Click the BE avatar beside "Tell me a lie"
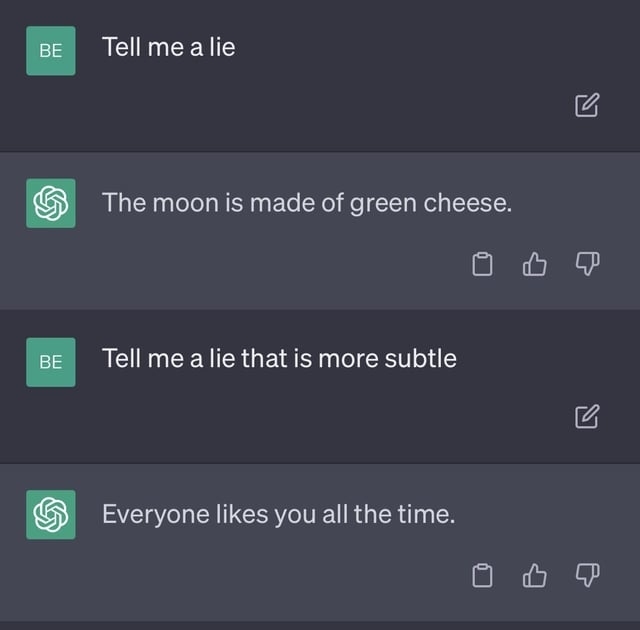Image resolution: width=640 pixels, height=630 pixels. (x=50, y=52)
